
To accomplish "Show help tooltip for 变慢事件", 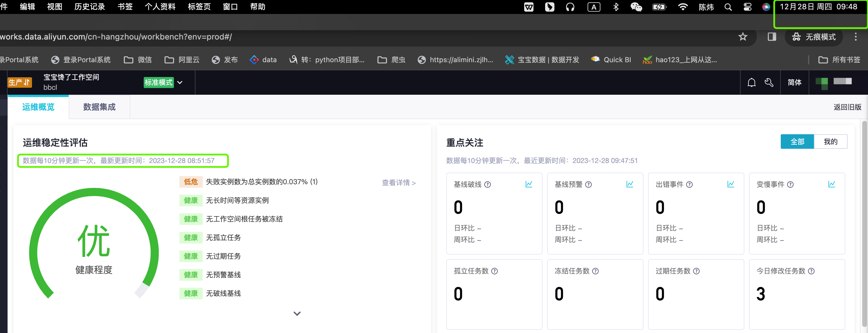I will pos(790,185).
